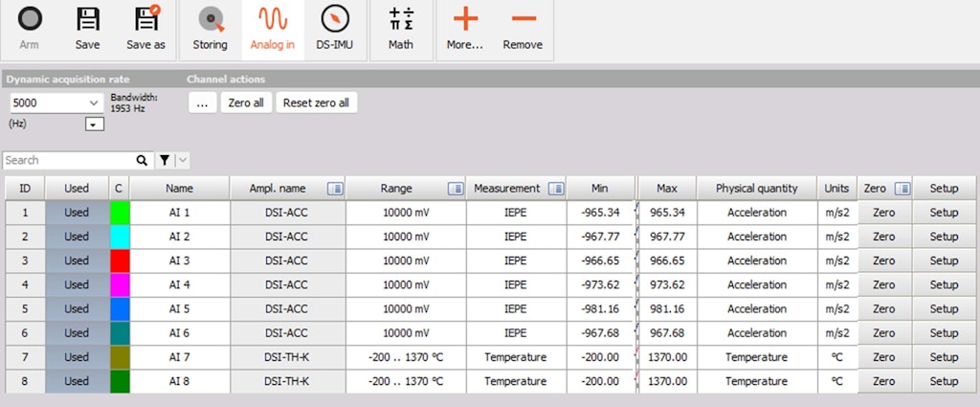Click the magenta color swatch of AI 4
The height and width of the screenshot is (407, 980).
click(x=120, y=284)
